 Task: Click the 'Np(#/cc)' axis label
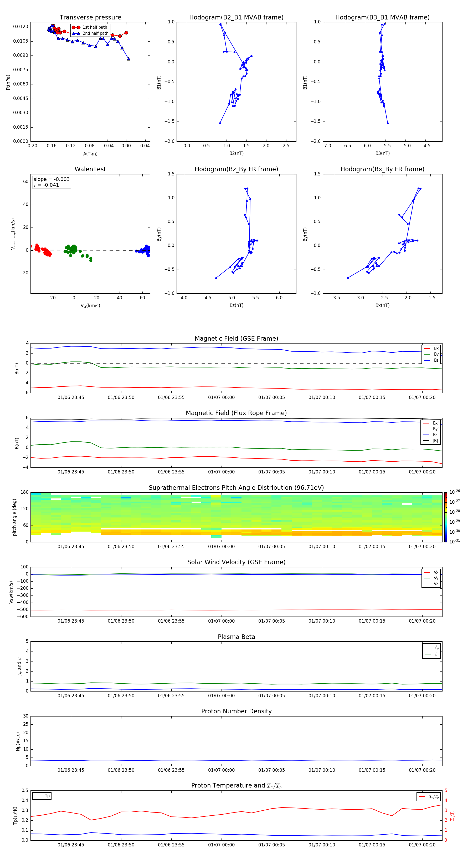click(18, 741)
